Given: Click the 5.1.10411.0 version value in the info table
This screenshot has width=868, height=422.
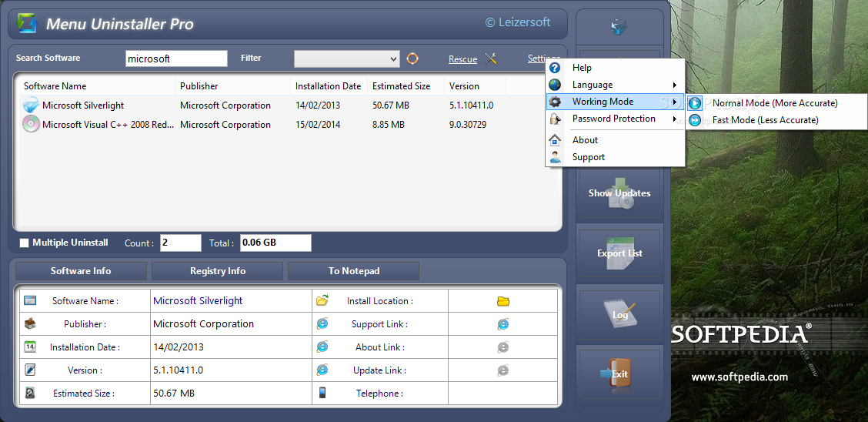Looking at the screenshot, I should click(179, 370).
